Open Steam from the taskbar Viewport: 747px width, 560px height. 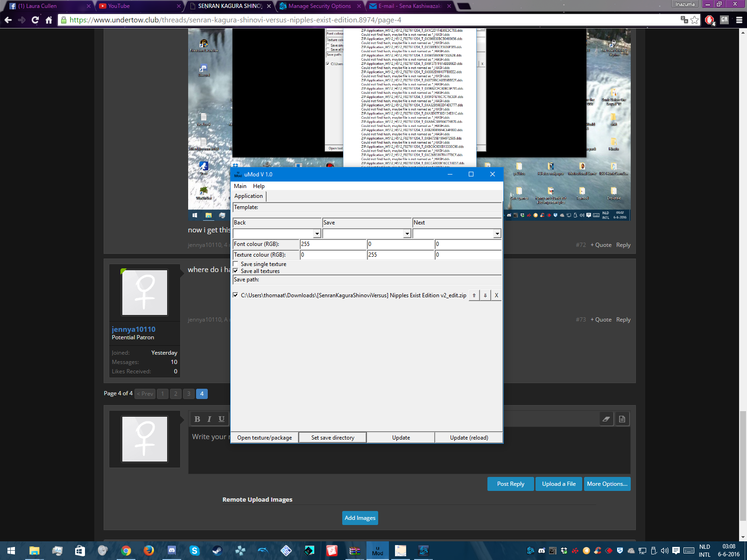pyautogui.click(x=217, y=551)
